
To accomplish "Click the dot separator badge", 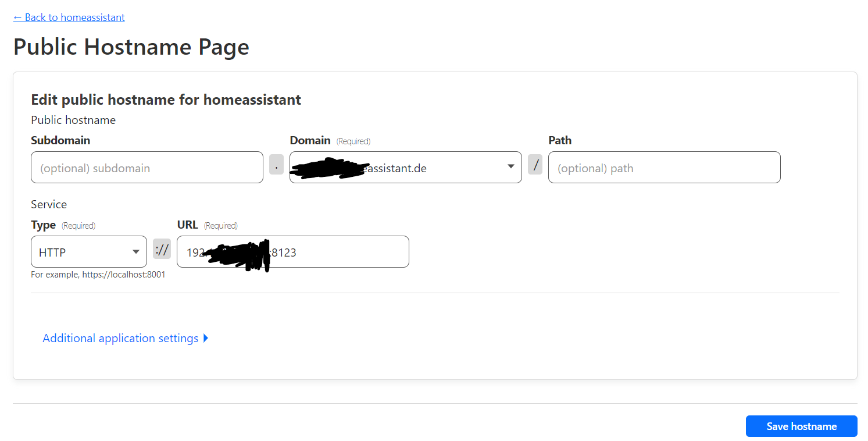I will [x=277, y=165].
